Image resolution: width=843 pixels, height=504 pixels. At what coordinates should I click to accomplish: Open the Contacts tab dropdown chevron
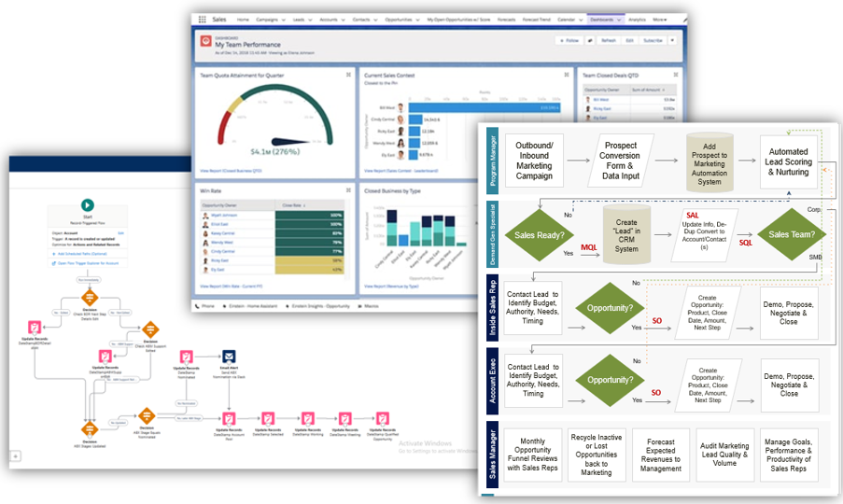(x=375, y=20)
